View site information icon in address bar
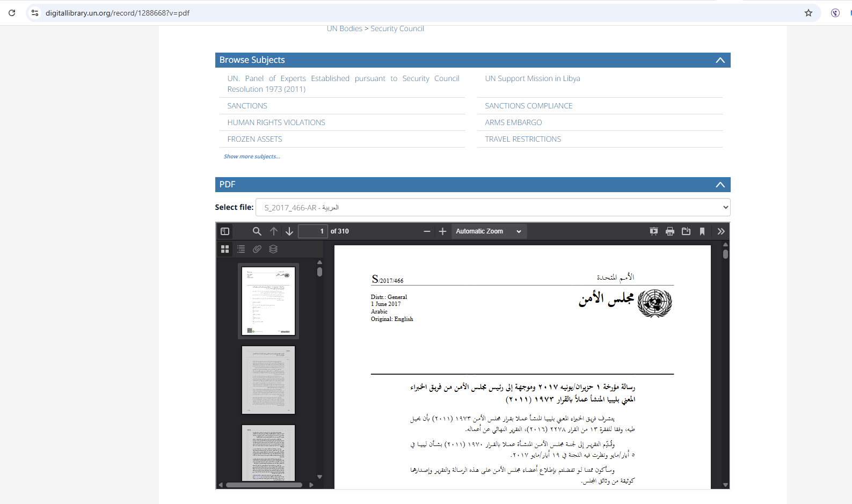This screenshot has width=852, height=504. pyautogui.click(x=35, y=13)
